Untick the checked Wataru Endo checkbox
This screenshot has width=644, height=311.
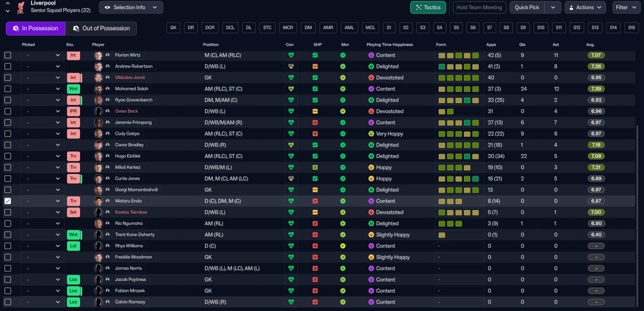8,201
